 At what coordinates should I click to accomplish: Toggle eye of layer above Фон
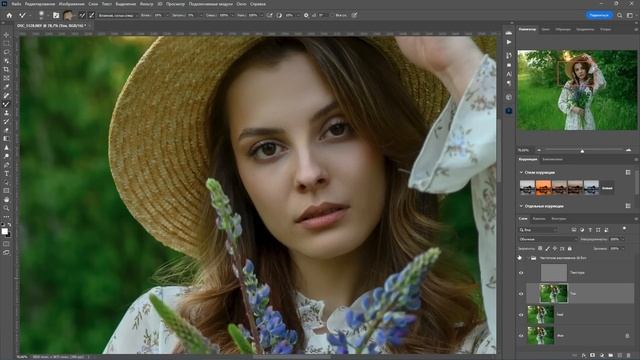521,315
